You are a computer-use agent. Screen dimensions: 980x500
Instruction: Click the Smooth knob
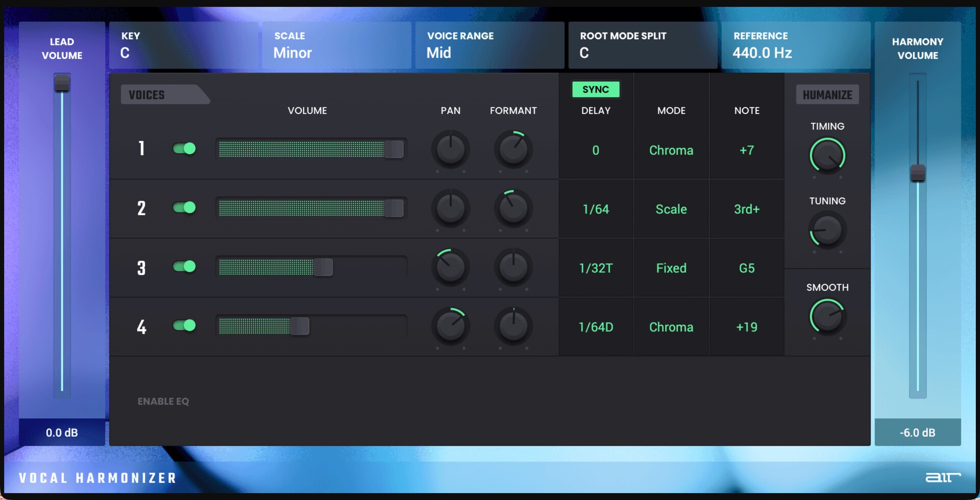pos(827,317)
